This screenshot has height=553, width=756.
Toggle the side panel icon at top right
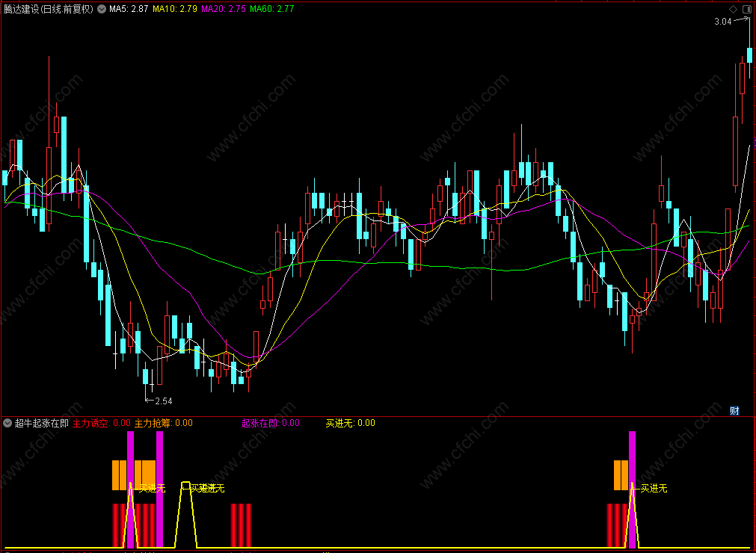(748, 9)
